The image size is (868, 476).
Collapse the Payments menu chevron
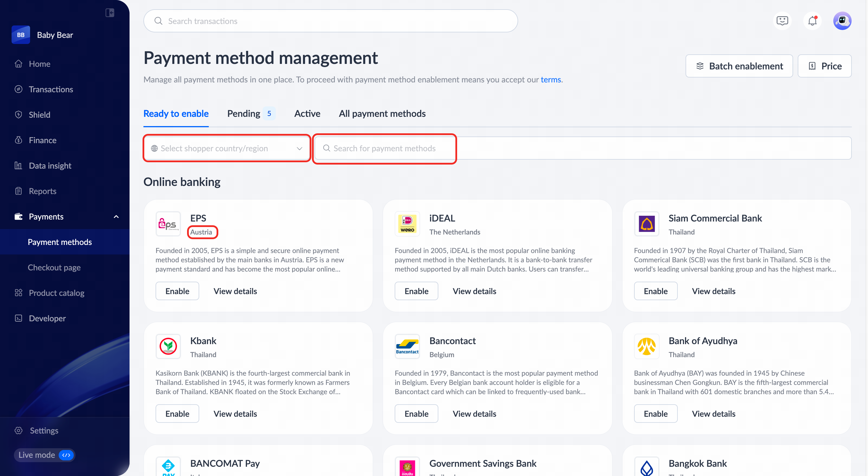click(x=116, y=217)
